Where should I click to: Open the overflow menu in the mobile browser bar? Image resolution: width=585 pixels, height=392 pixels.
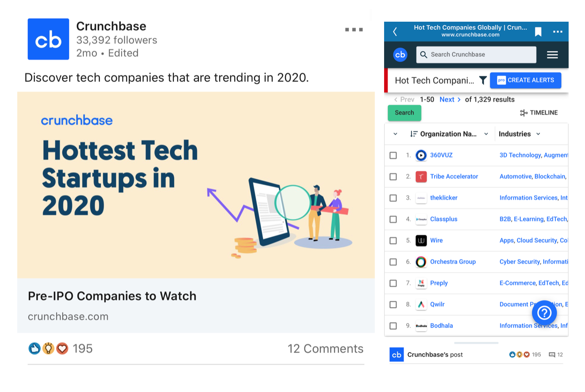pyautogui.click(x=557, y=31)
